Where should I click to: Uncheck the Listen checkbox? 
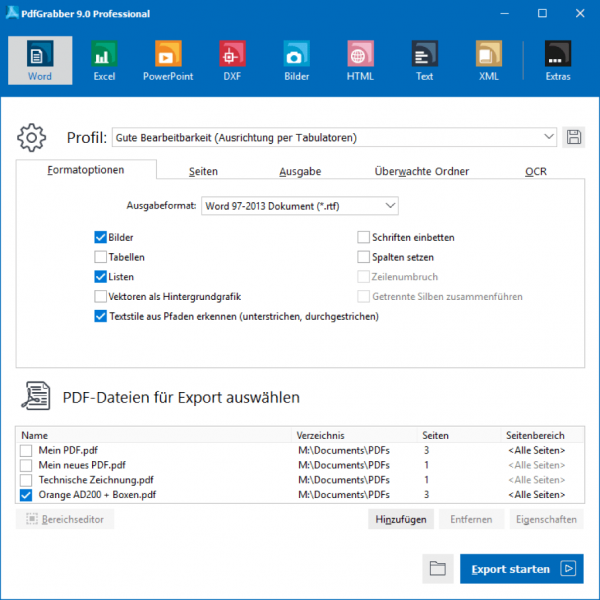coord(100,277)
